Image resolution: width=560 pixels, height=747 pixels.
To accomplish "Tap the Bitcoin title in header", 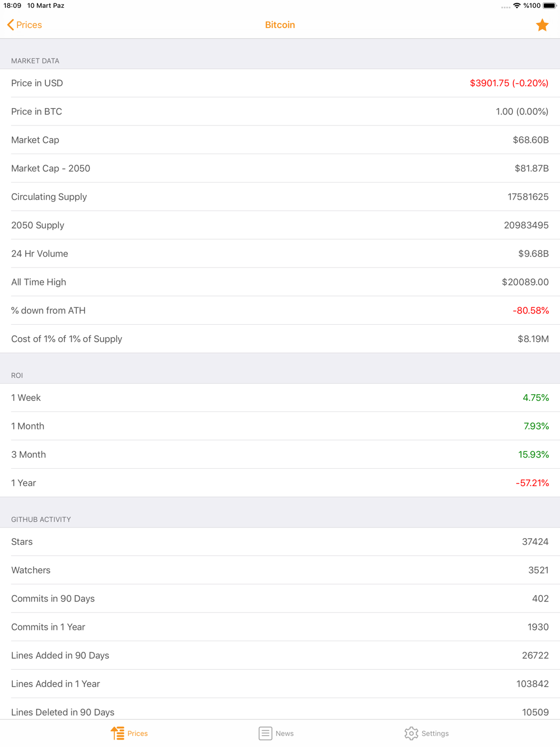I will click(280, 25).
